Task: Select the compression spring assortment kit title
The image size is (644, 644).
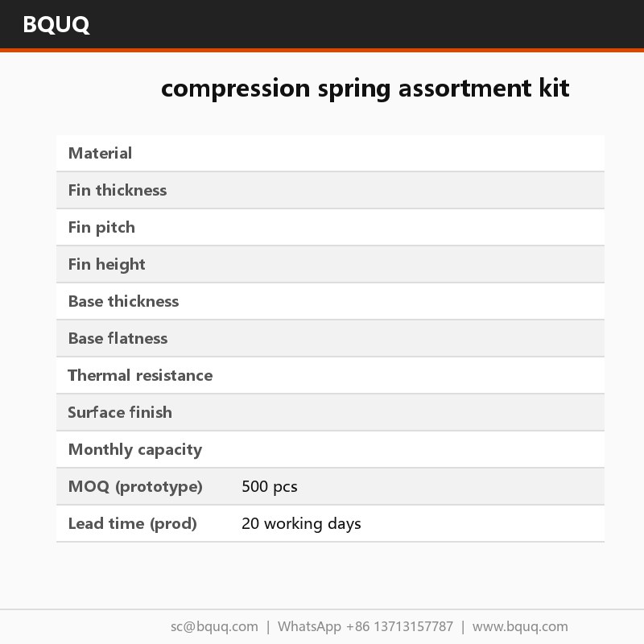Action: click(365, 89)
